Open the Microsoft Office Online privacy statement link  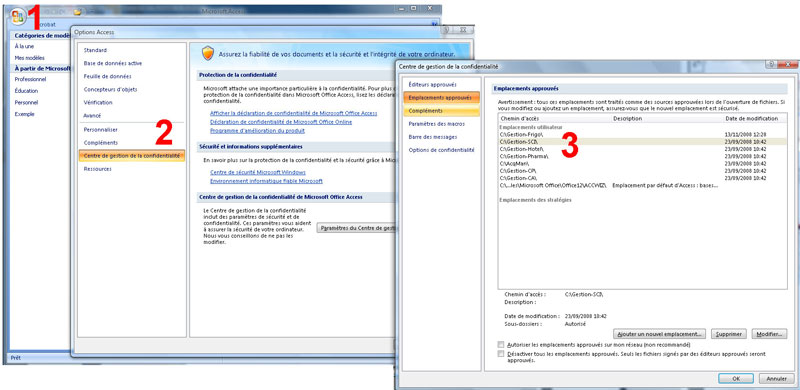point(281,122)
